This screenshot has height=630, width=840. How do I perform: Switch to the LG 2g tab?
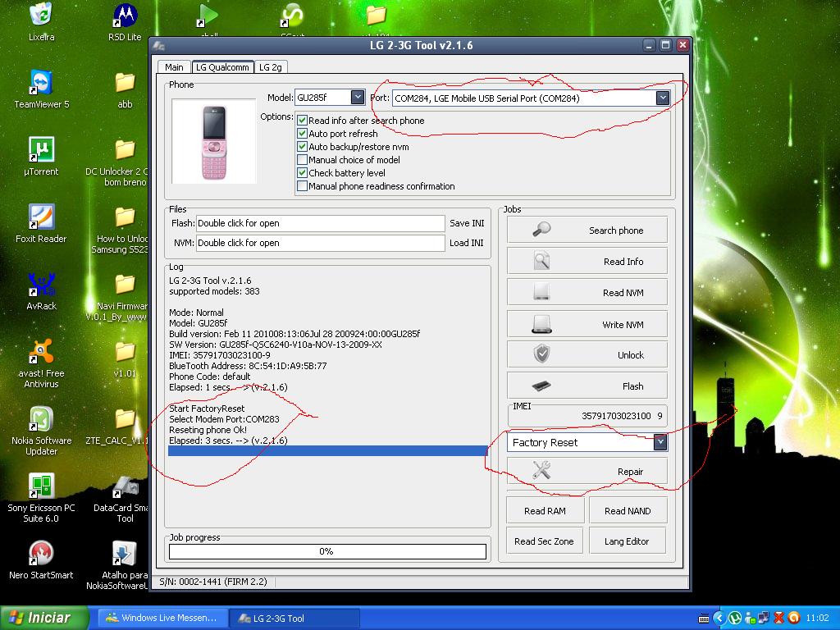click(271, 67)
